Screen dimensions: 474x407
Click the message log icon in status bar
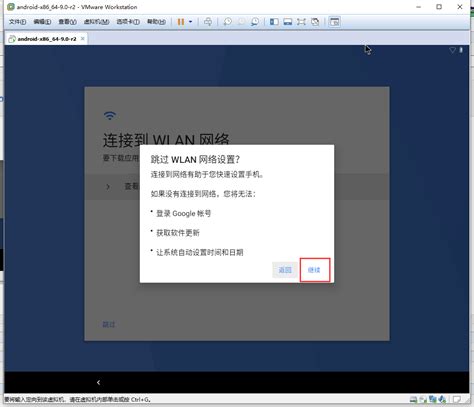pyautogui.click(x=457, y=399)
